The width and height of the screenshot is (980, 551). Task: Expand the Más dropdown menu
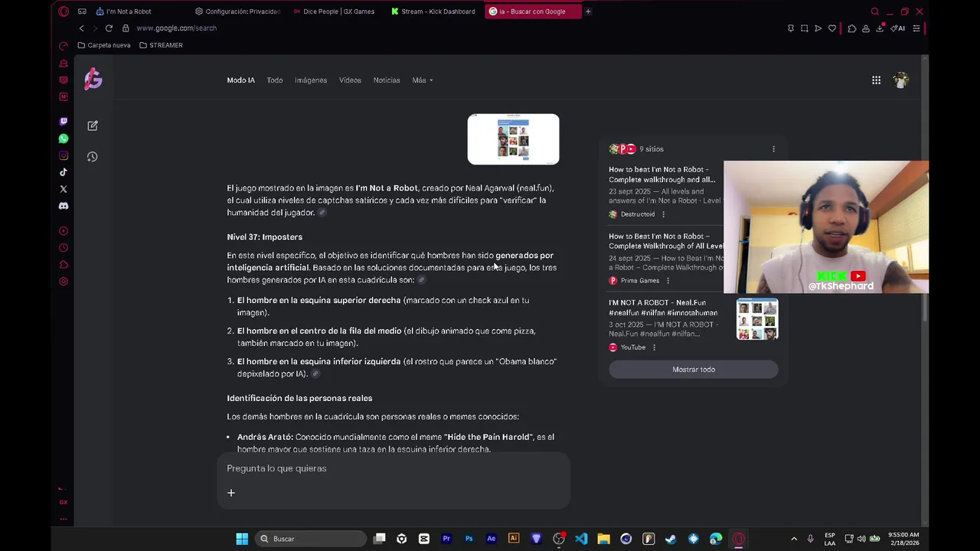[422, 80]
